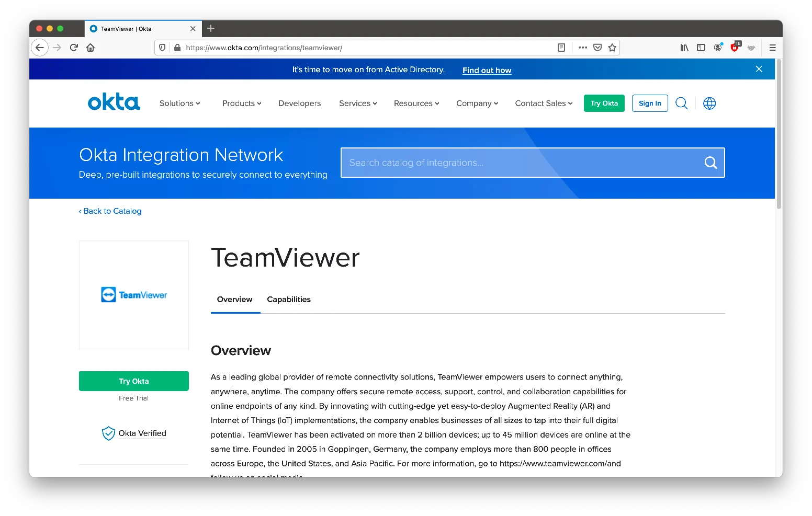Open the browser home page icon
The width and height of the screenshot is (812, 516).
point(91,48)
